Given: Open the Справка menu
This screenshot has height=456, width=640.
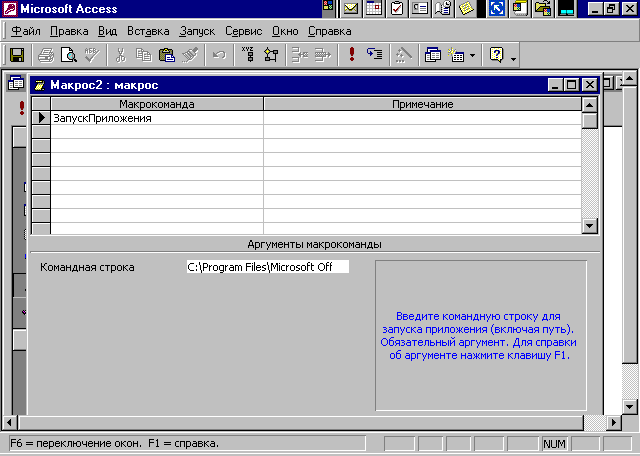Looking at the screenshot, I should (330, 31).
